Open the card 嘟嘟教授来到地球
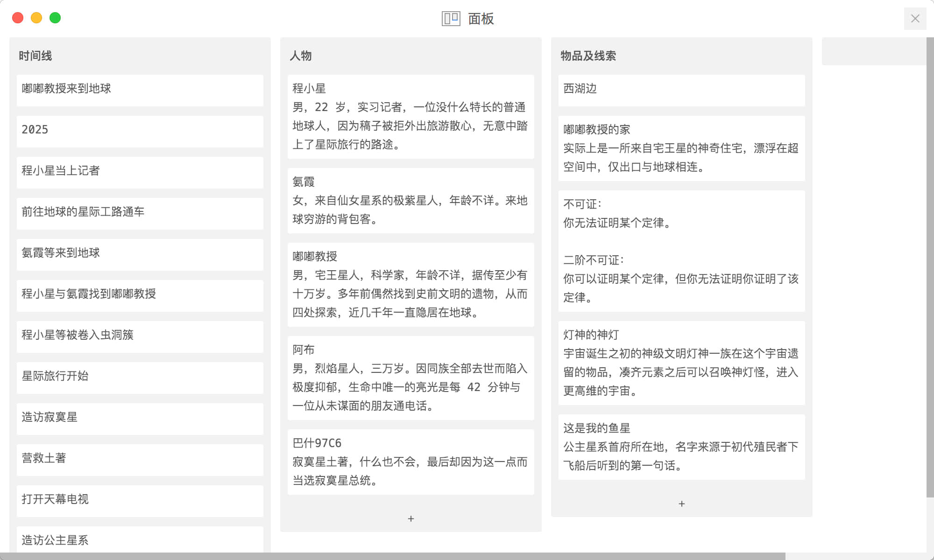This screenshot has width=934, height=560. (140, 91)
